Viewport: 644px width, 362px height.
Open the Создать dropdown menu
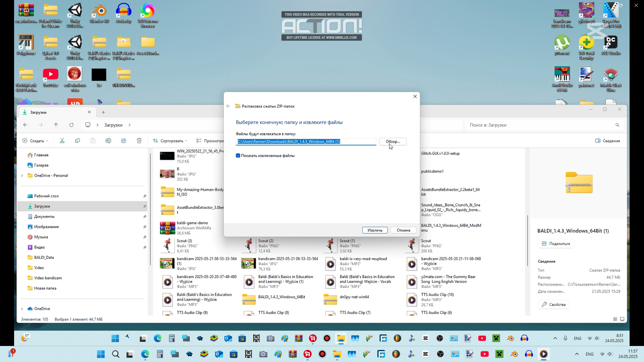tap(36, 141)
